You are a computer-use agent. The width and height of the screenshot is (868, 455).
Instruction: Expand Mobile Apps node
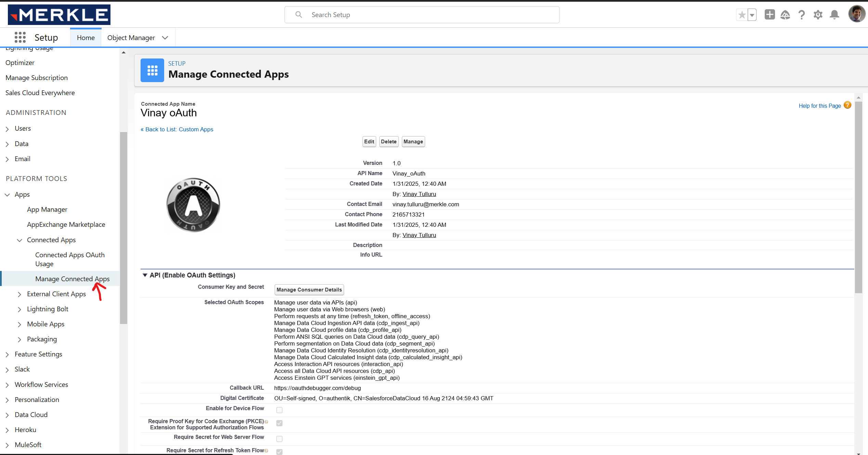click(x=19, y=324)
